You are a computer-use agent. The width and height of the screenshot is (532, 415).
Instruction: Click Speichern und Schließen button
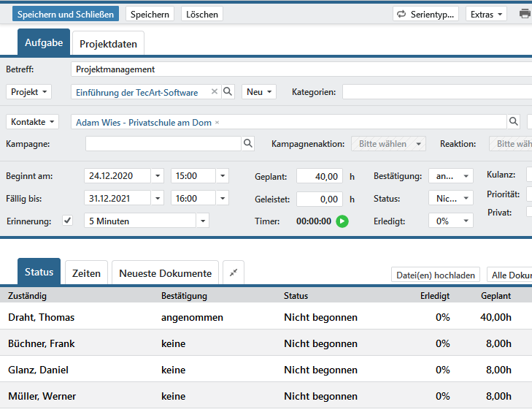point(66,15)
